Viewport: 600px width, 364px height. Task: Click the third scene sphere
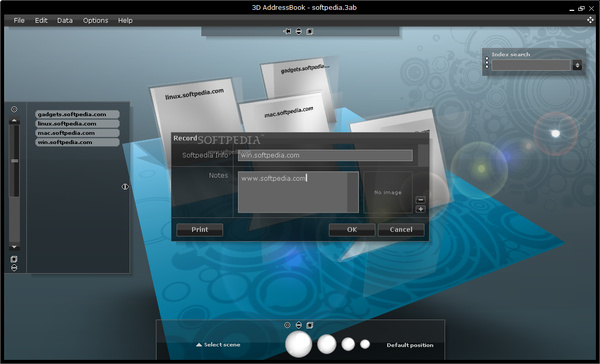(348, 344)
